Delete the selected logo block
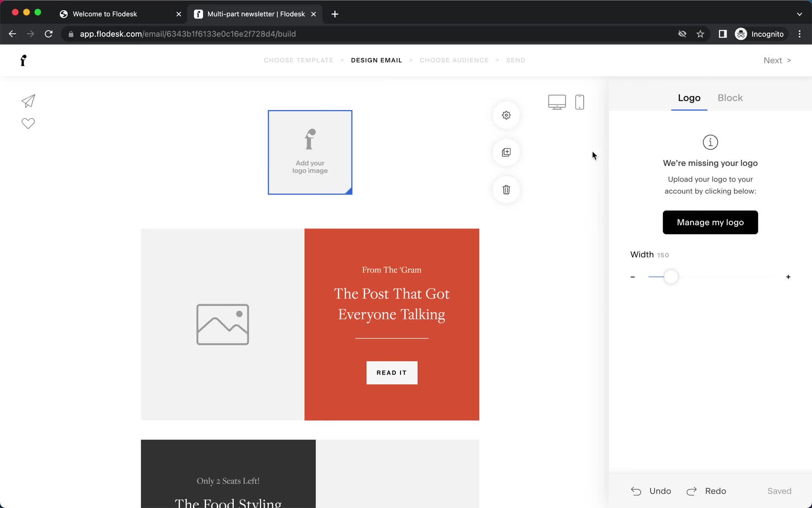This screenshot has width=812, height=508. click(506, 190)
